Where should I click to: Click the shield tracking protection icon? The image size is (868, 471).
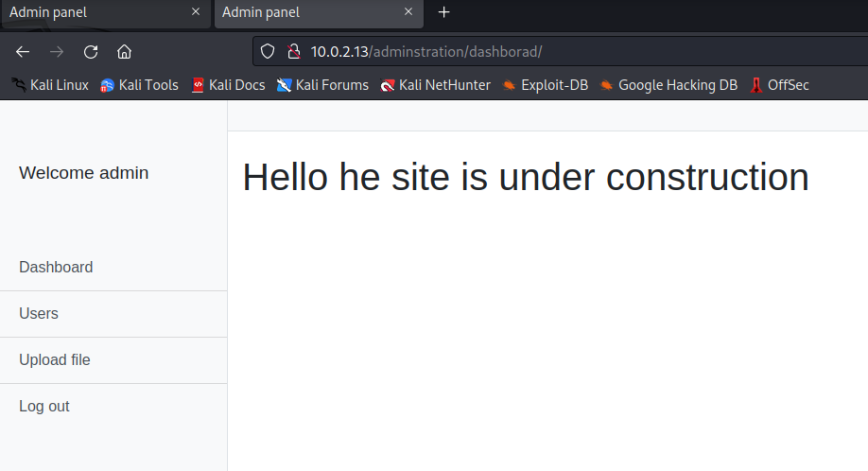click(x=268, y=51)
